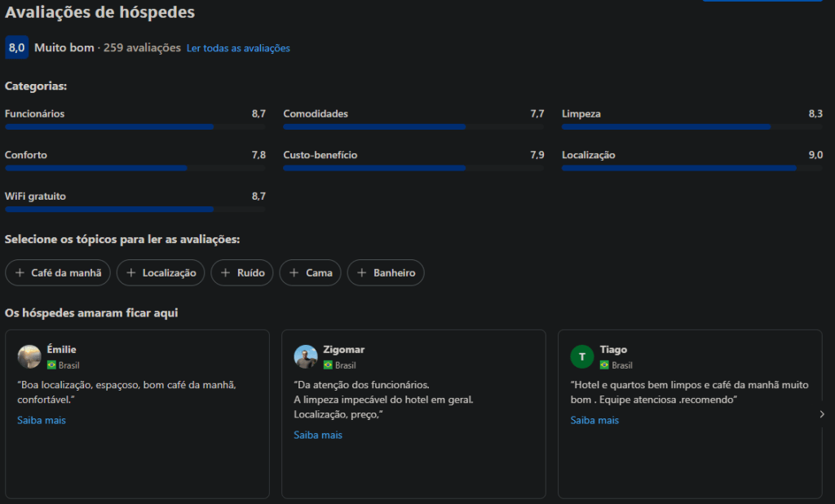The image size is (835, 504).
Task: Select the Café da manhã topic
Action: pyautogui.click(x=58, y=273)
